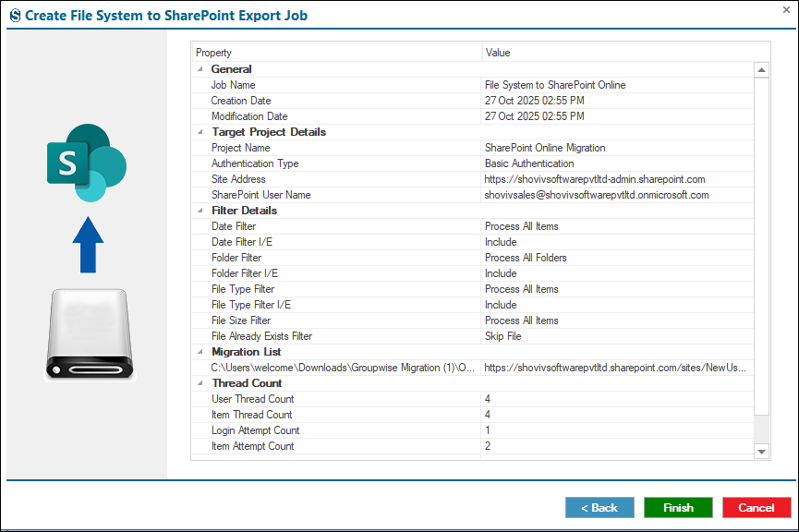Viewport: 799px width, 532px height.
Task: Click the Item Attempt Count value 2
Action: 488,446
